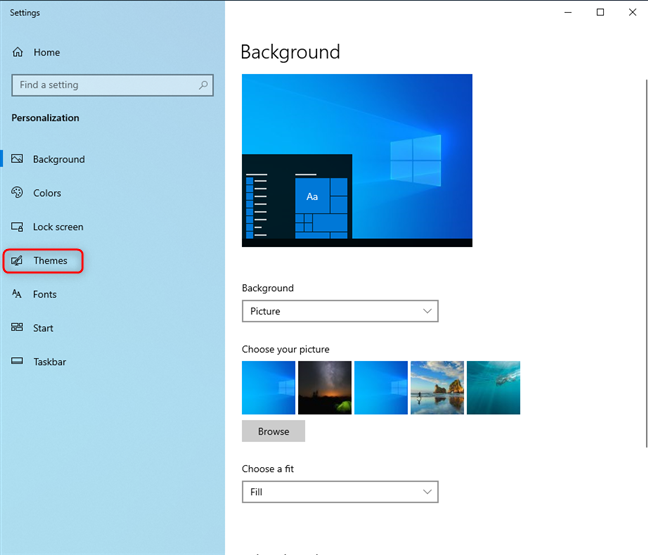The width and height of the screenshot is (648, 555).
Task: Click the Themes brush icon
Action: pyautogui.click(x=17, y=261)
